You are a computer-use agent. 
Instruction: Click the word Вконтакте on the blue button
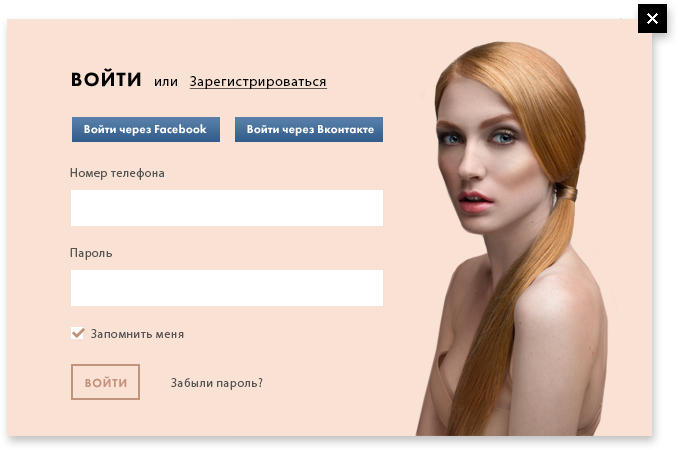click(345, 129)
